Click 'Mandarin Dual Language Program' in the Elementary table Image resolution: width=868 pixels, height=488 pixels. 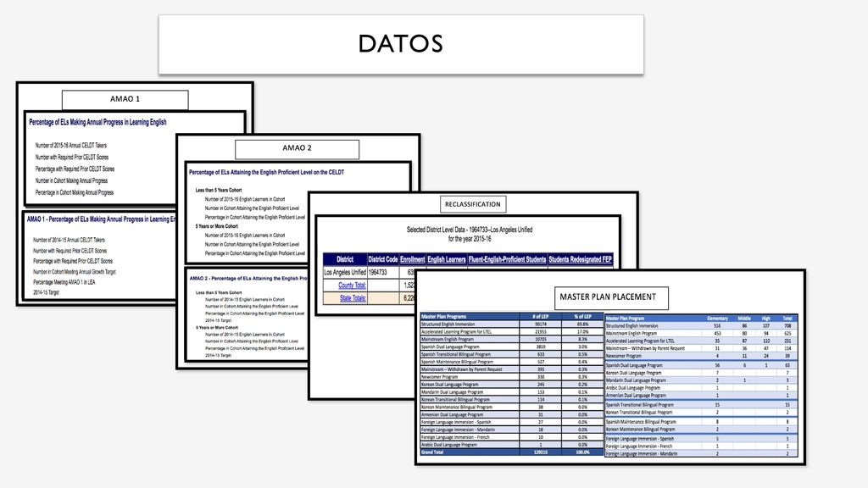click(x=636, y=380)
